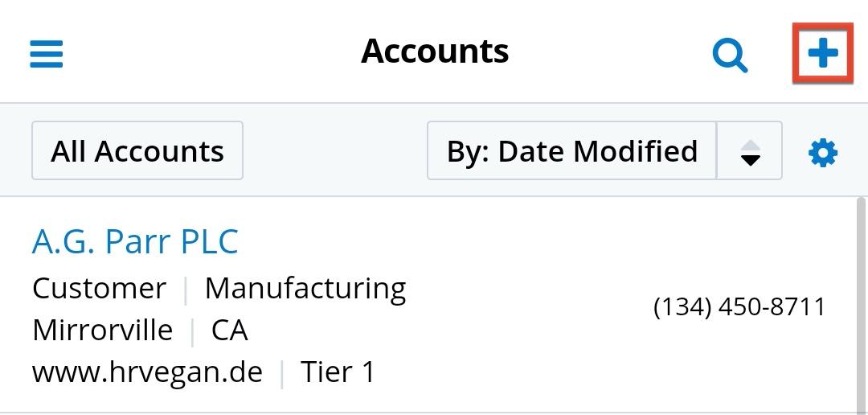Click the separator between Mirrorville and CA
Image resolution: width=868 pixels, height=415 pixels.
192,331
